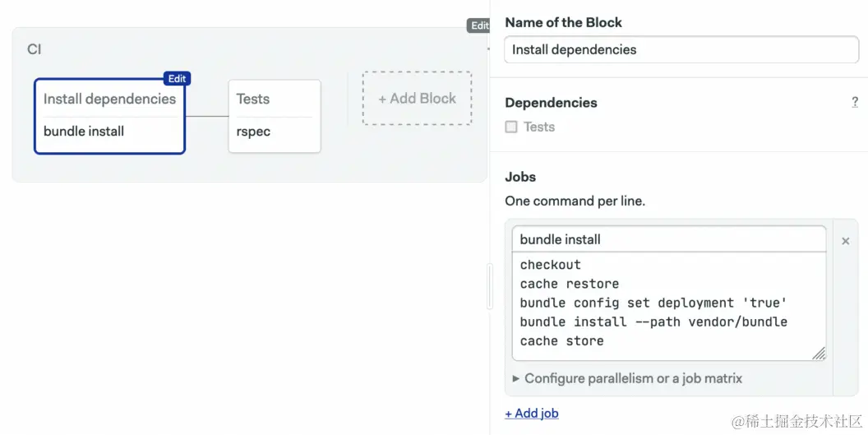Remove the bundle install job with X

[845, 241]
